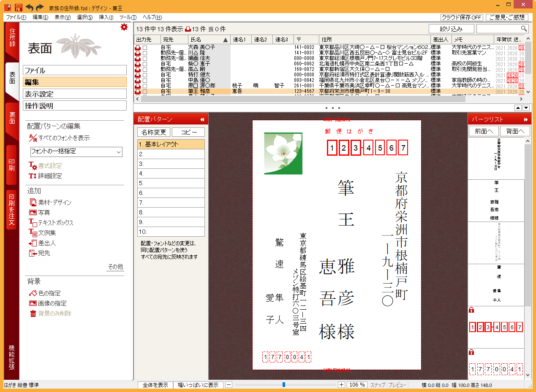Click the 前面へ button
The width and height of the screenshot is (536, 392).
(484, 131)
